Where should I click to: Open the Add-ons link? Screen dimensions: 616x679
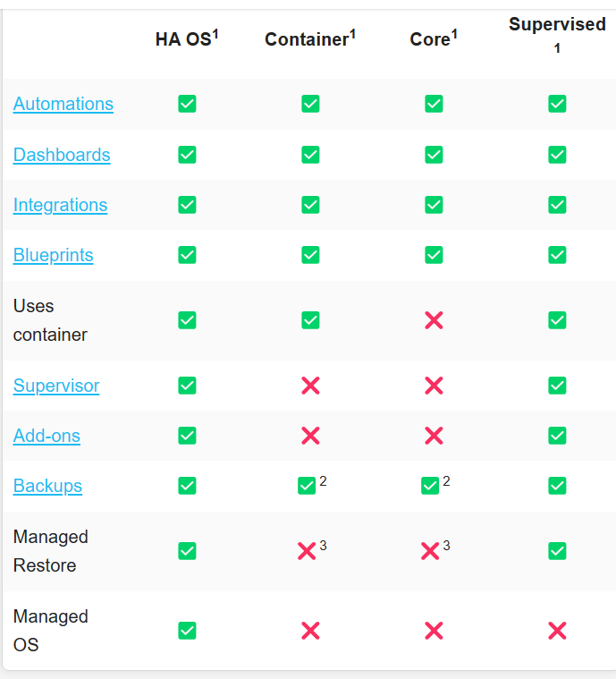46,436
